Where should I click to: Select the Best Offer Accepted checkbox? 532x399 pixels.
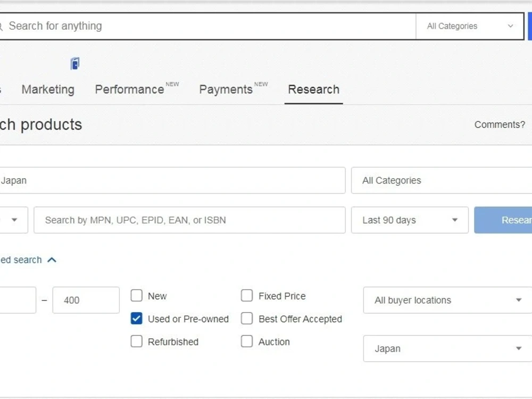pyautogui.click(x=247, y=319)
